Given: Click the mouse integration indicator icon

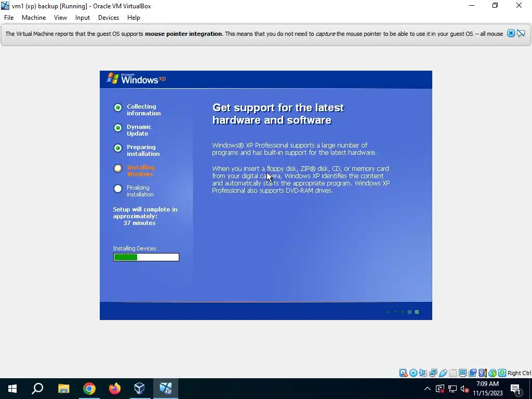Looking at the screenshot, I should tap(493, 373).
